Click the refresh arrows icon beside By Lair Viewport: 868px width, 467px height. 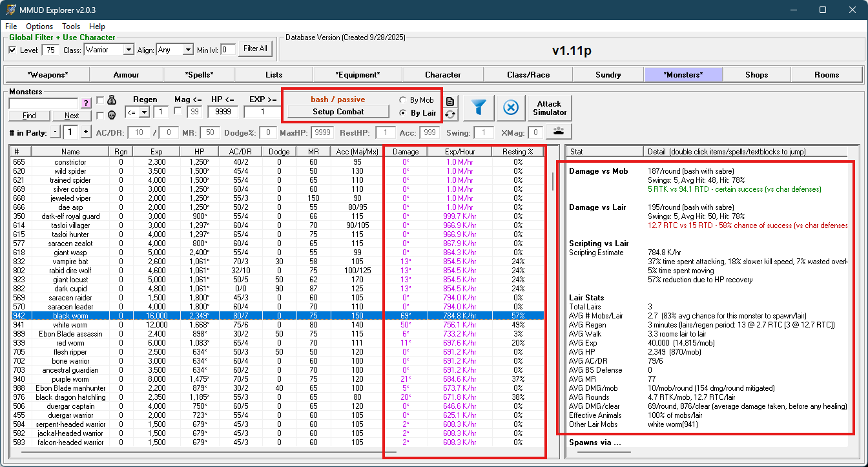click(x=450, y=114)
